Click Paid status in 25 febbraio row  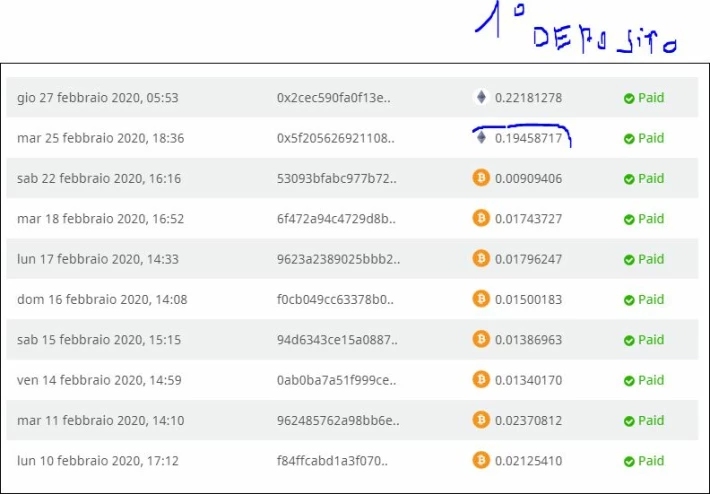(651, 138)
